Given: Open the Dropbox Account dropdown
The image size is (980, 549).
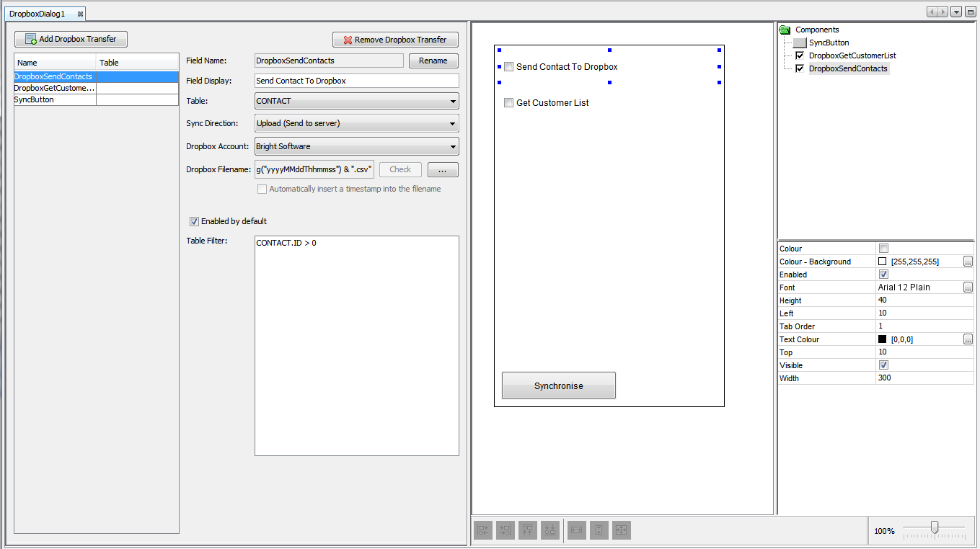Looking at the screenshot, I should [x=357, y=147].
